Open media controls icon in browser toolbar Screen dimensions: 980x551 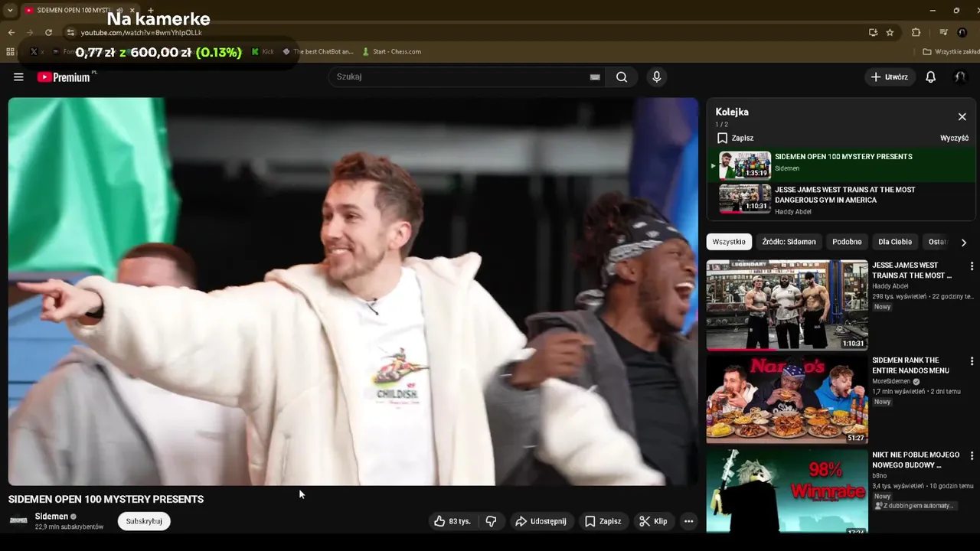943,32
